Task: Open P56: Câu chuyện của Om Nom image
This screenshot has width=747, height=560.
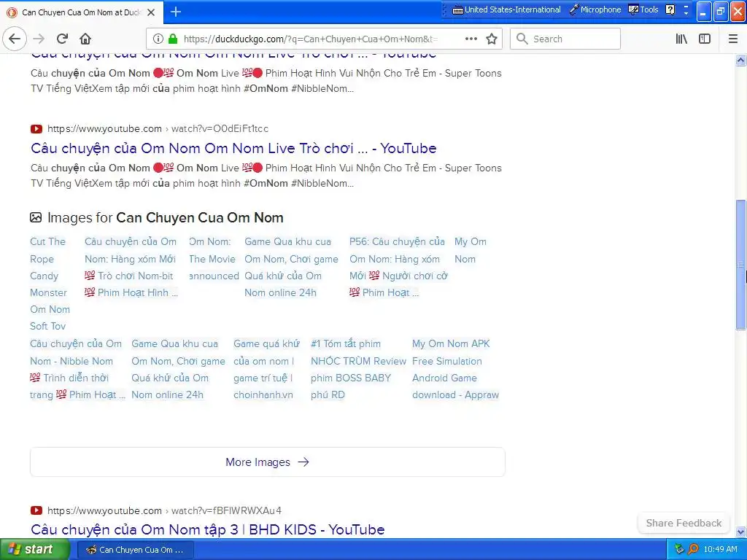Action: coord(398,267)
